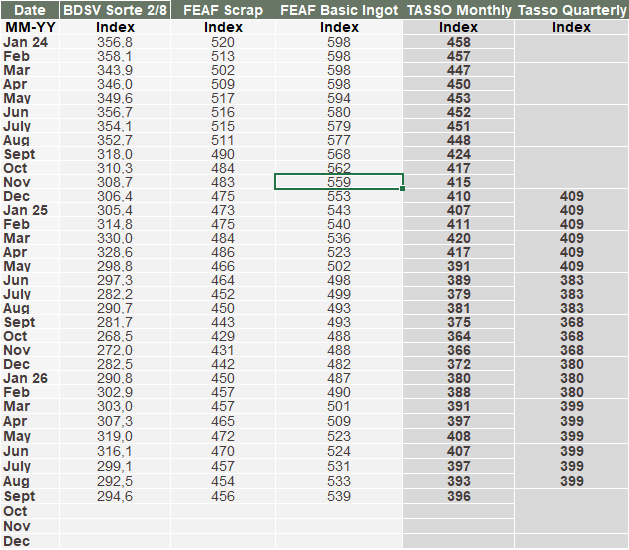Click BDSV value 268,5
Screen dimensions: 629x550
pos(115,336)
